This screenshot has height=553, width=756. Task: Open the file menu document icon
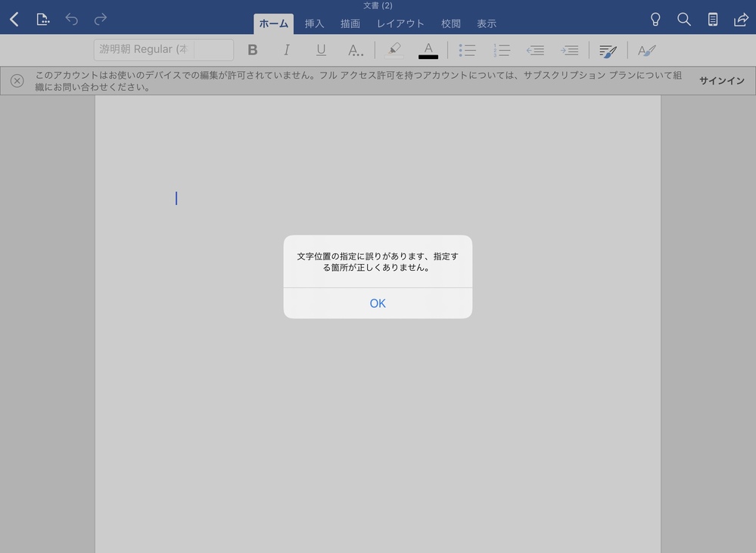coord(43,20)
